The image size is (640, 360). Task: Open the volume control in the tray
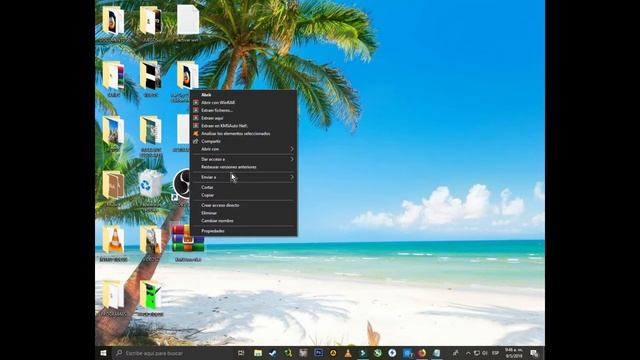click(x=485, y=353)
